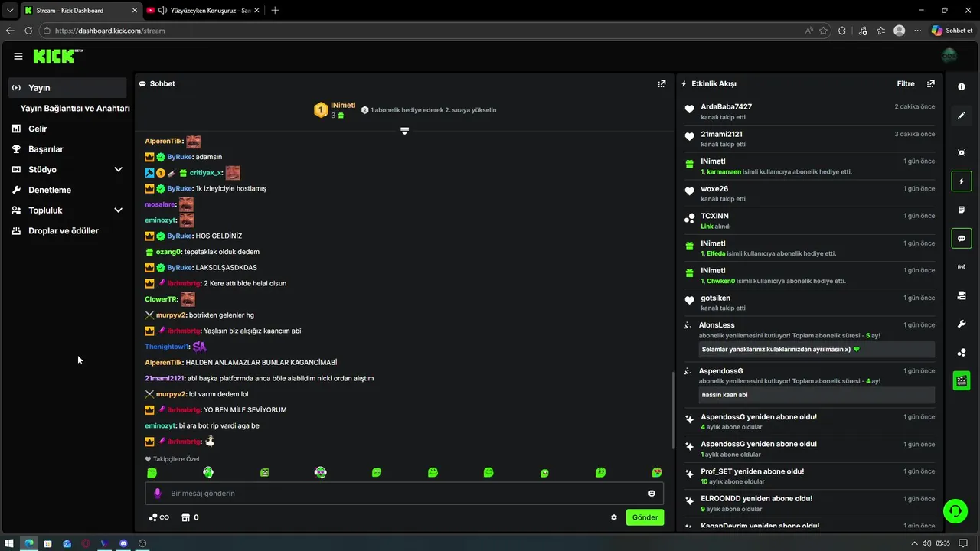The height and width of the screenshot is (551, 980).
Task: Click the camera/video icon in right sidebar
Action: pyautogui.click(x=962, y=295)
